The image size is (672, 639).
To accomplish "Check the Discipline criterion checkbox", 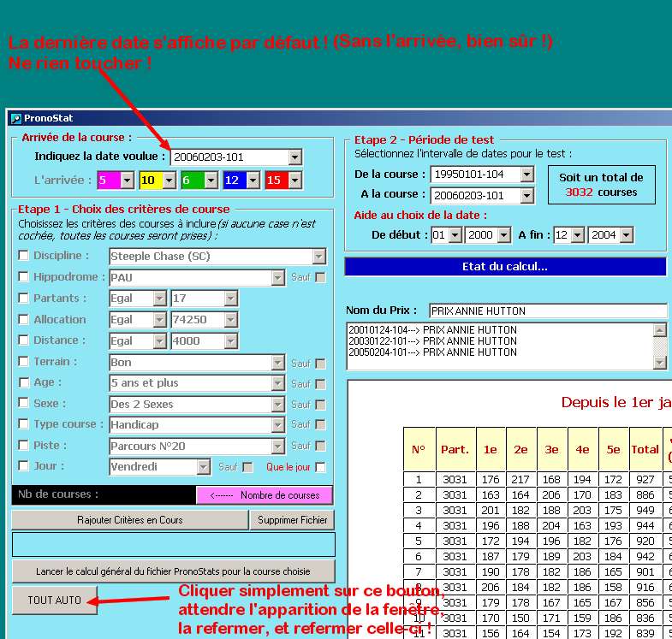I will tap(24, 256).
